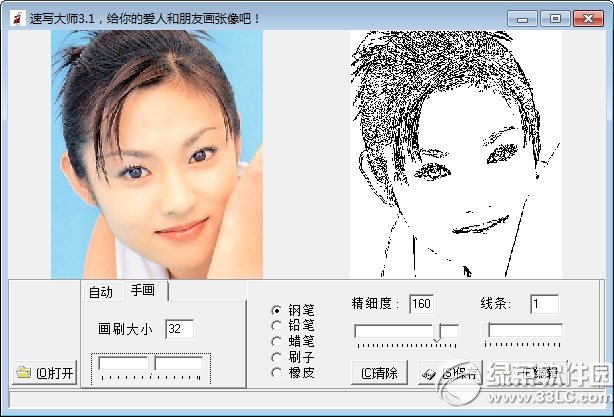Switch to the 自动 tab
614x417 pixels.
coord(101,292)
